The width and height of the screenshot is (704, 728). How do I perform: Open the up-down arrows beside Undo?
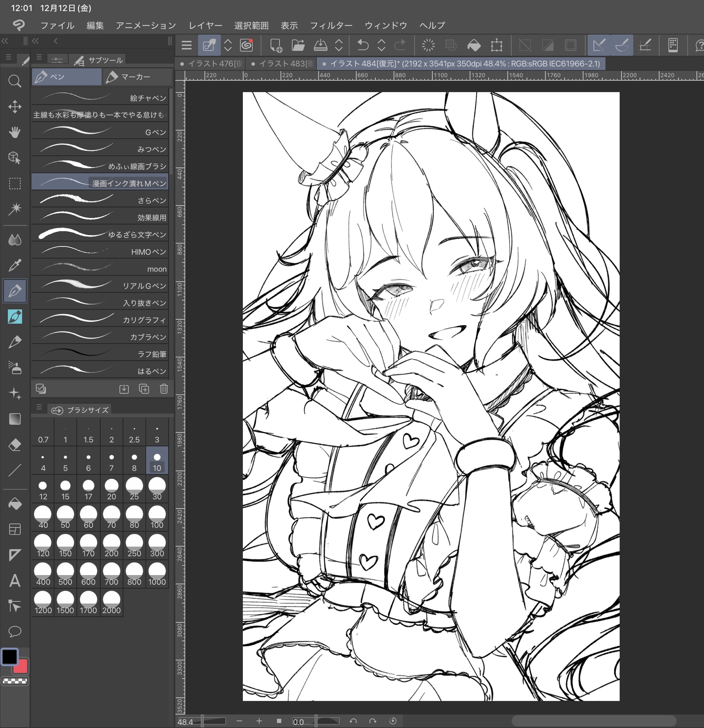coord(381,45)
